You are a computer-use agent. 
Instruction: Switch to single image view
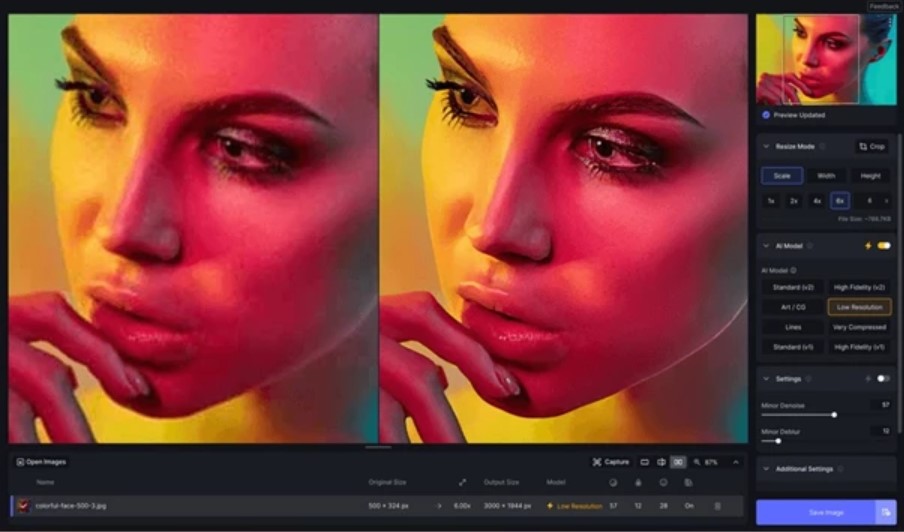coord(644,462)
